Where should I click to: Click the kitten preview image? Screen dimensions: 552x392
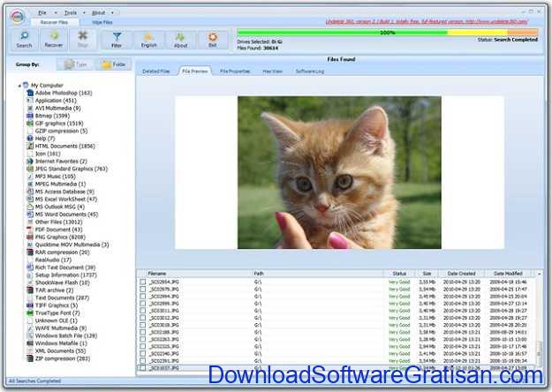coord(339,172)
